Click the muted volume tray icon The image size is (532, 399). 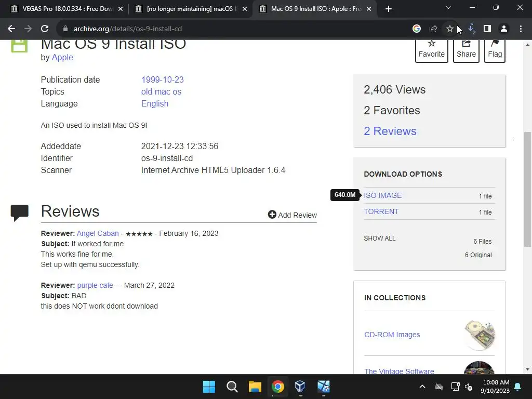469,387
